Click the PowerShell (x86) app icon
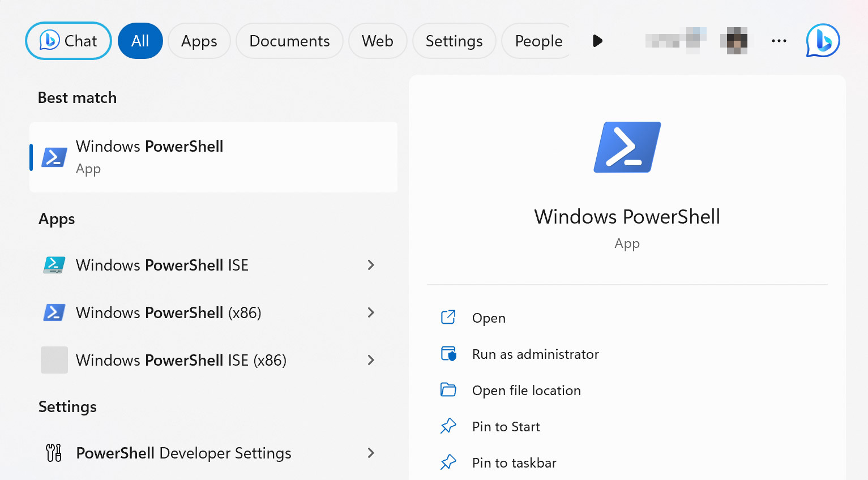Screen dimensions: 868x480 (54, 312)
